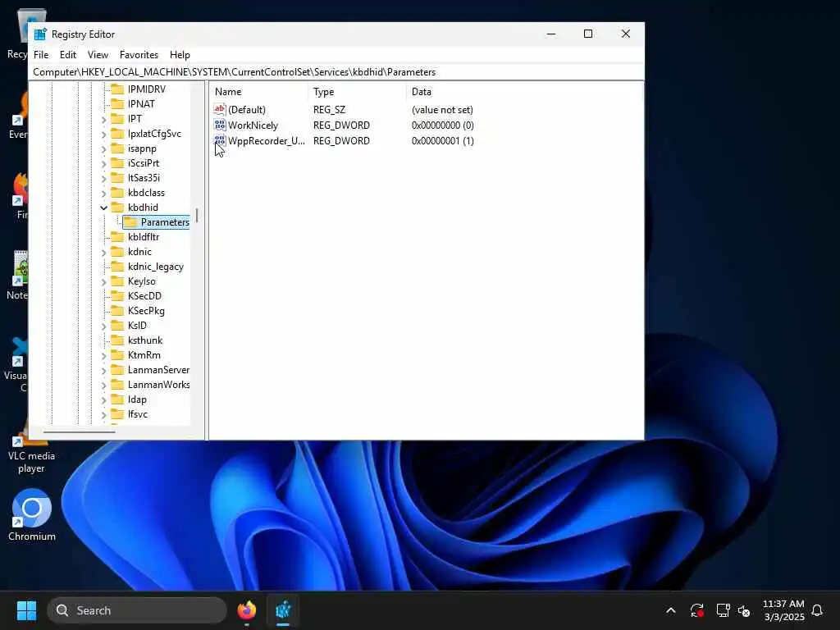
Task: Select the IpxlatCfgSvc folder icon
Action: tap(116, 134)
